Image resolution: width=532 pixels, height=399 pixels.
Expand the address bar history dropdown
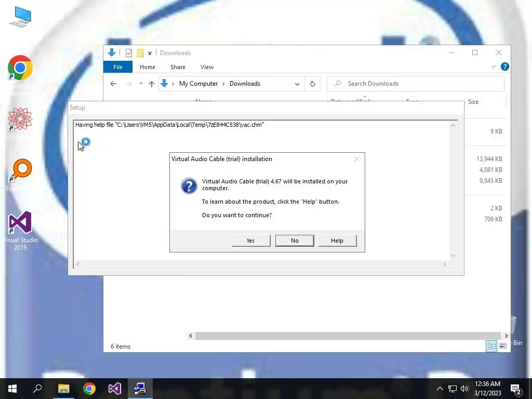point(297,84)
